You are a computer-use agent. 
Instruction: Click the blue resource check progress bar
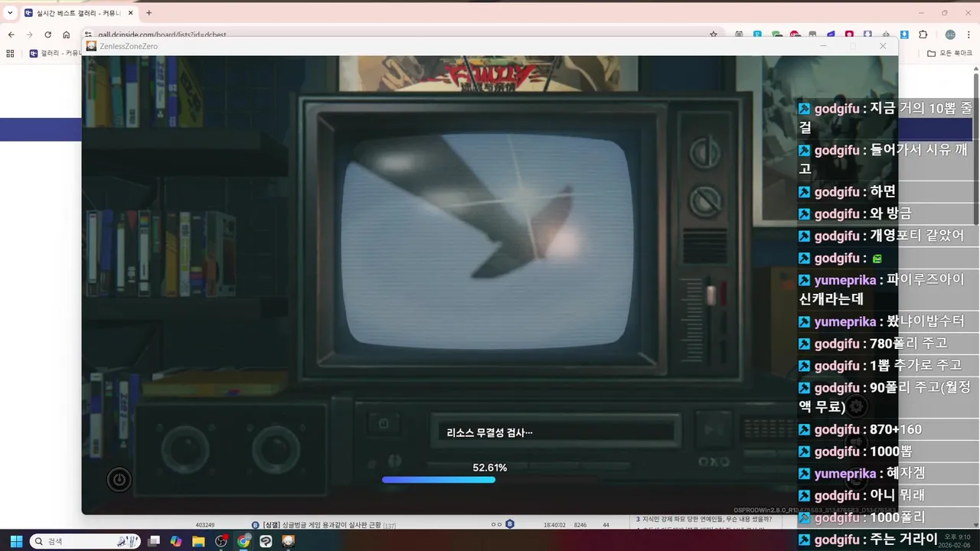pyautogui.click(x=439, y=480)
